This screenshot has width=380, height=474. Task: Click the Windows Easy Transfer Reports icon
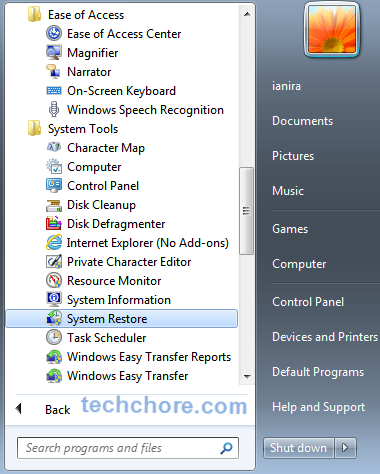pyautogui.click(x=54, y=357)
